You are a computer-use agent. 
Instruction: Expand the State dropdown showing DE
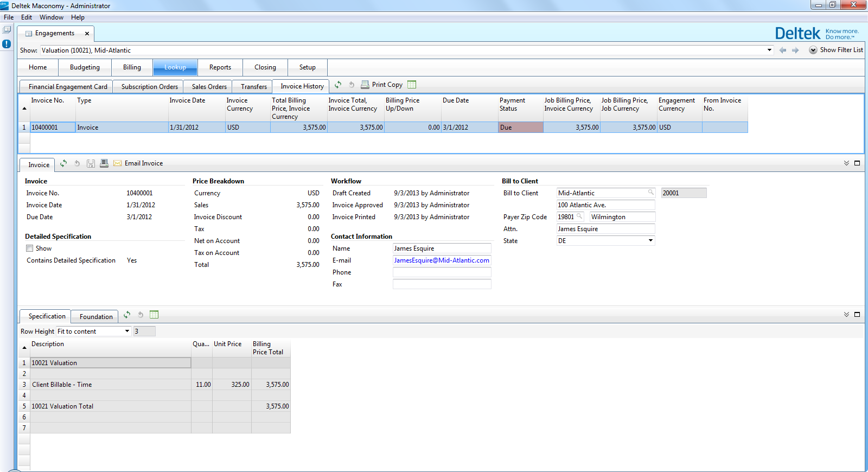(x=650, y=241)
